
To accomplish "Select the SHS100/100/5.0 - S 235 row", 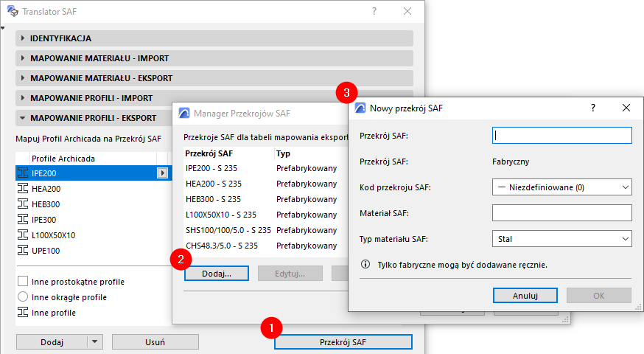I will click(222, 230).
